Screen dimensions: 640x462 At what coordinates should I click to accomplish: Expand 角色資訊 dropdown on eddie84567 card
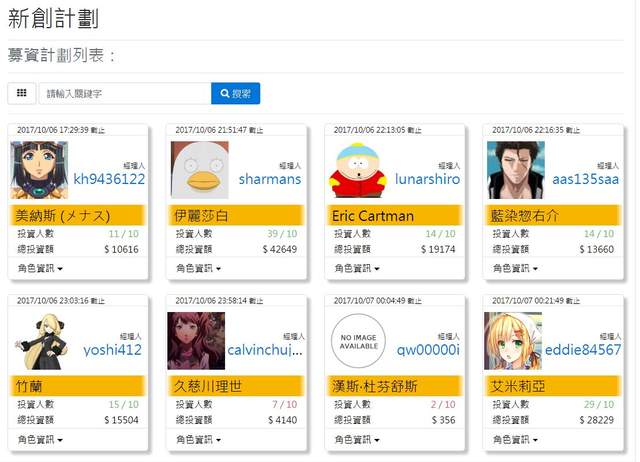[x=515, y=440]
